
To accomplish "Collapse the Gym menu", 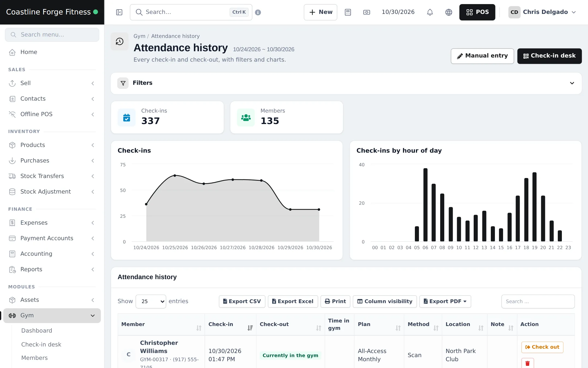I will click(52, 315).
